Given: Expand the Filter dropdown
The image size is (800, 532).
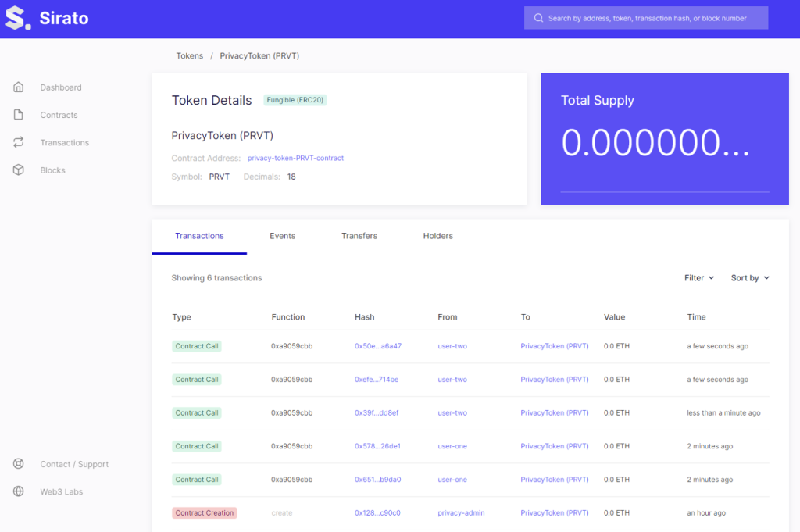Looking at the screenshot, I should tap(699, 278).
